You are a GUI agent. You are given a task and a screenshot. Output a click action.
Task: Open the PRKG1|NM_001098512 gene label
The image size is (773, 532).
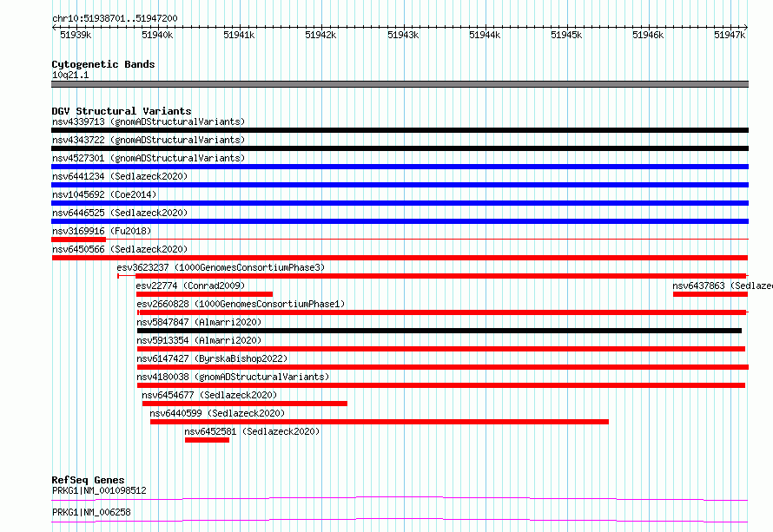click(x=99, y=490)
